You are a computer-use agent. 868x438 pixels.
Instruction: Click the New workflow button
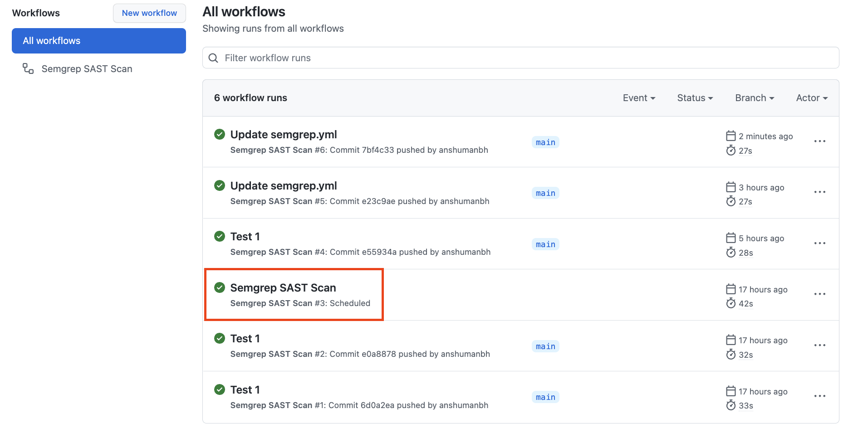tap(149, 13)
